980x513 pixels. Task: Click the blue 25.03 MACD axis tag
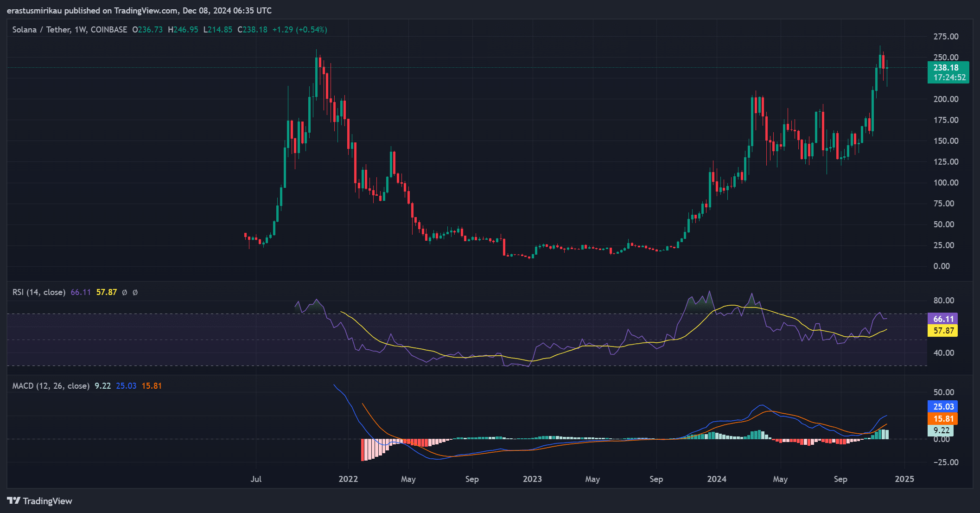tap(943, 407)
